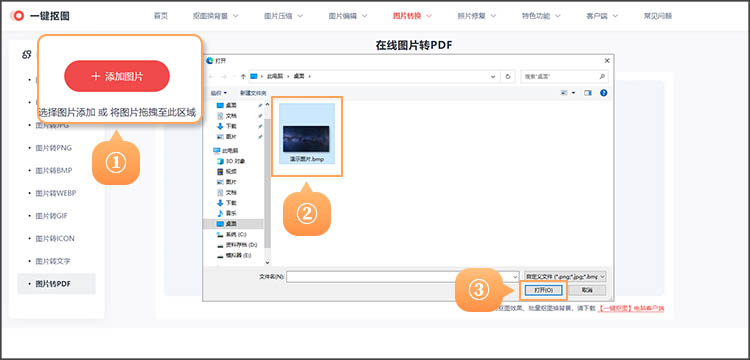Open the 常见问题 nav item

coord(658,16)
